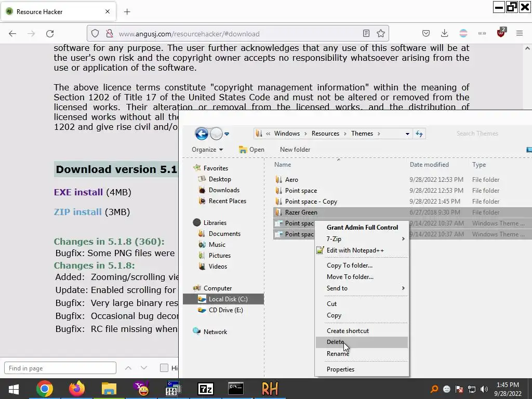Switch to Firefox in the taskbar
This screenshot has height=399, width=532.
77,389
